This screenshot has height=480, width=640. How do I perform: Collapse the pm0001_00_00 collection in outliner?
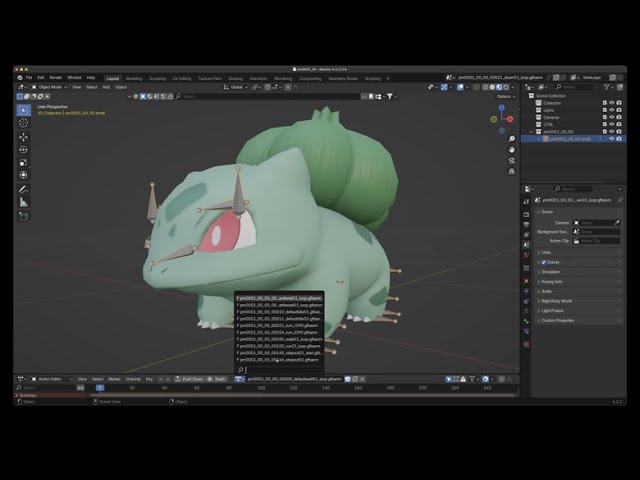coord(531,132)
